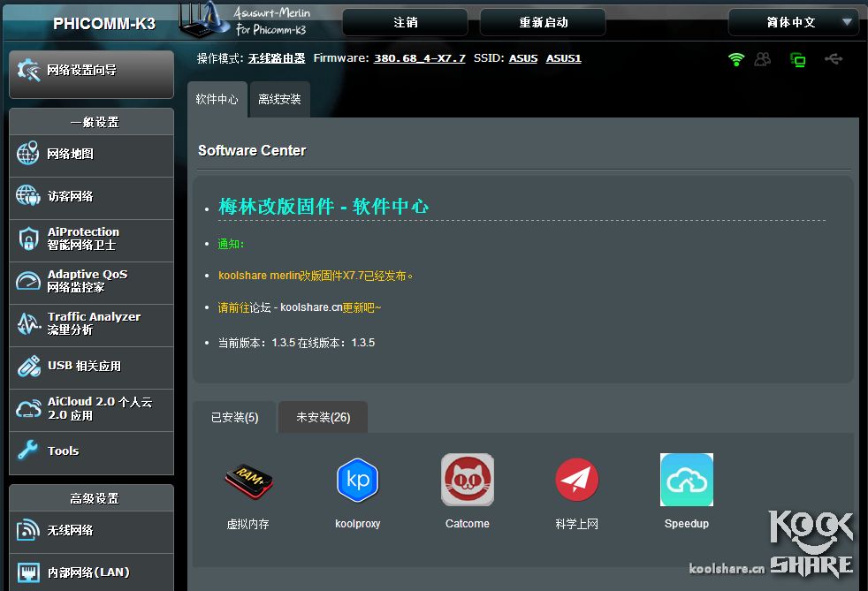The height and width of the screenshot is (591, 868).
Task: Open the 科学上网 paper plane icon
Action: click(577, 480)
